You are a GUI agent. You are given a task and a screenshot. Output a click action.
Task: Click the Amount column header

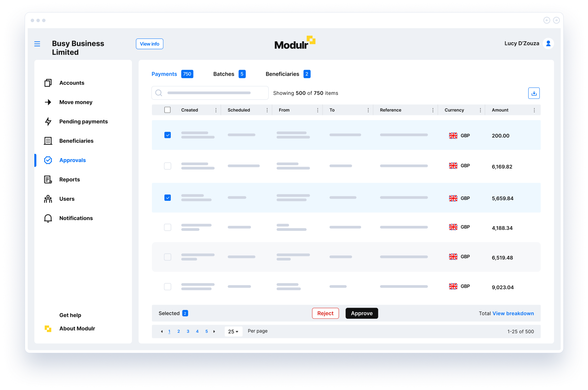(500, 110)
